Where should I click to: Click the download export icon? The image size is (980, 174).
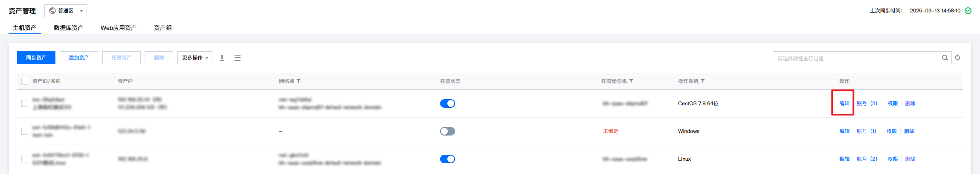click(x=222, y=58)
